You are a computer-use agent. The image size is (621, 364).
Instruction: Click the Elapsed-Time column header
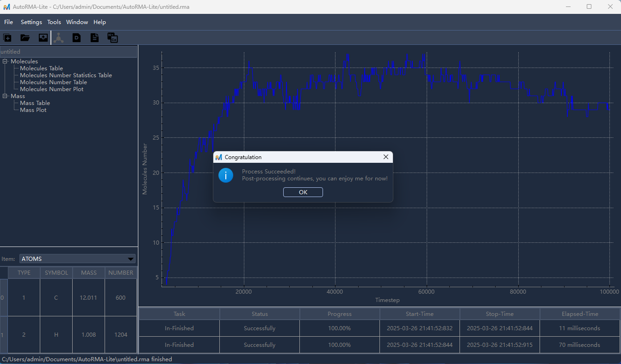pos(580,314)
